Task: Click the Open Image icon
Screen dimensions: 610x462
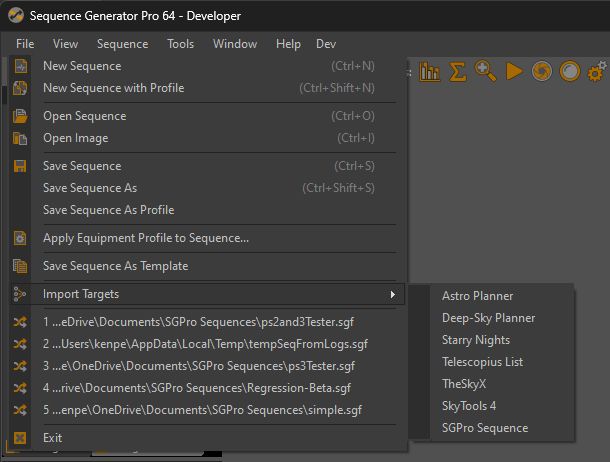Action: tap(20, 138)
